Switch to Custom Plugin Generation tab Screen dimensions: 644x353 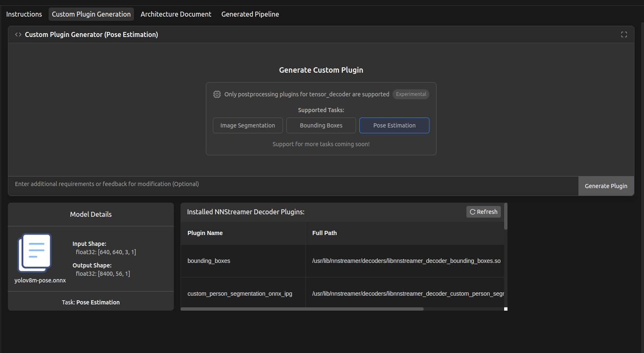point(91,14)
